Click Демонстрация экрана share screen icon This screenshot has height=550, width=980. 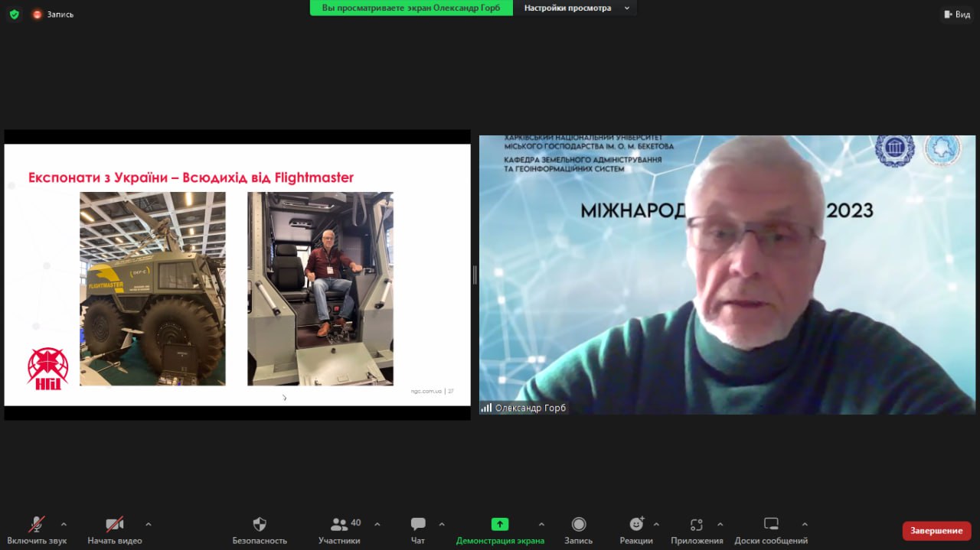(500, 524)
